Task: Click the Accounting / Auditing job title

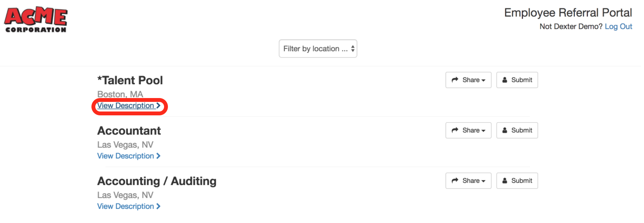Action: pos(157,181)
